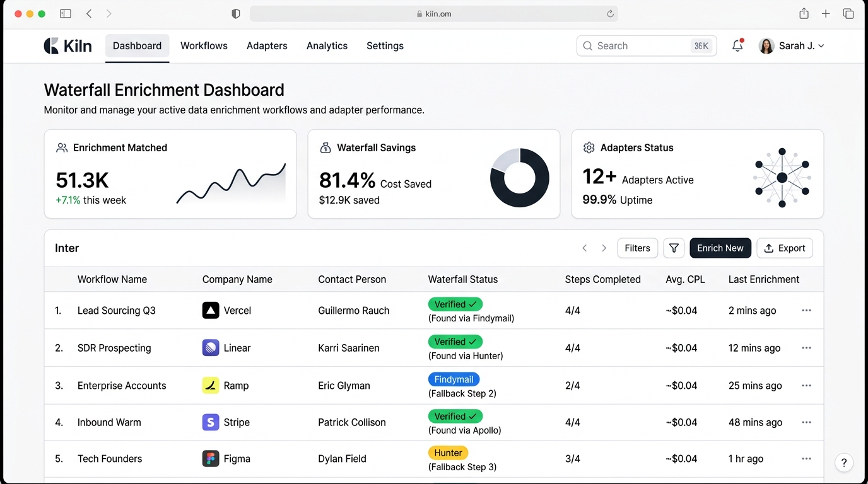Reload the page in address bar

click(610, 14)
